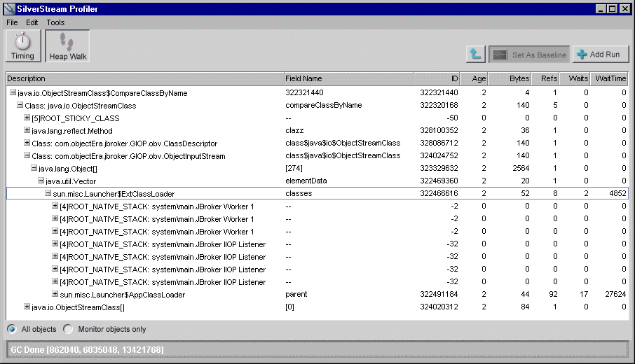
Task: Collapse the ObjectInputStream class node
Action: click(27, 155)
